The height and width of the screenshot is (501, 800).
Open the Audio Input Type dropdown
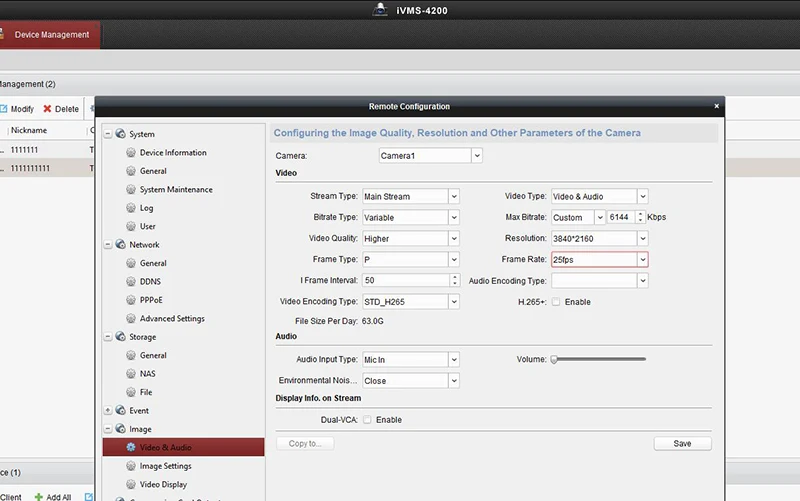point(454,360)
